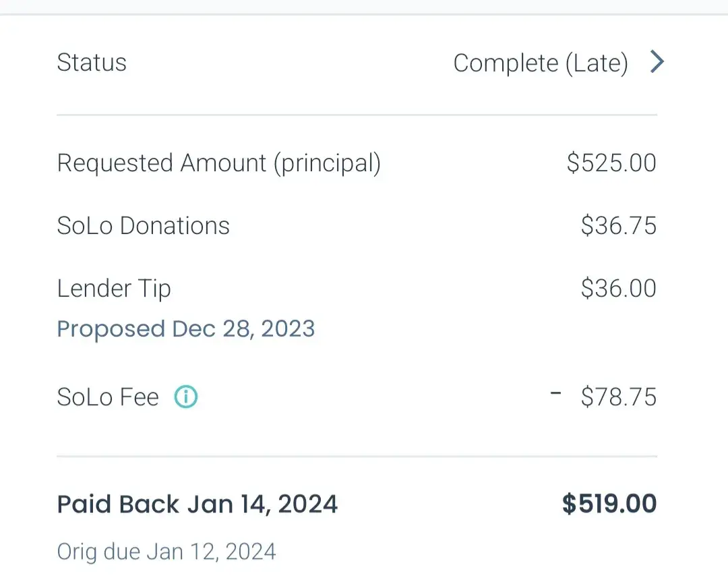
Task: Click the Requested Amount (principal) label
Action: (x=218, y=163)
